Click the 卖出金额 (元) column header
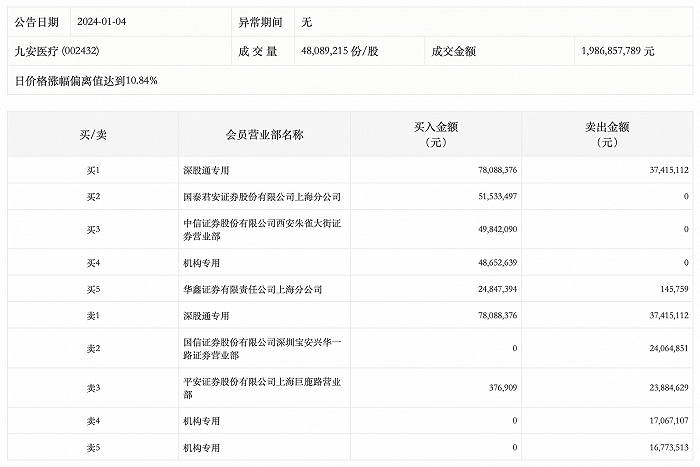This screenshot has height=467, width=700. tap(607, 134)
